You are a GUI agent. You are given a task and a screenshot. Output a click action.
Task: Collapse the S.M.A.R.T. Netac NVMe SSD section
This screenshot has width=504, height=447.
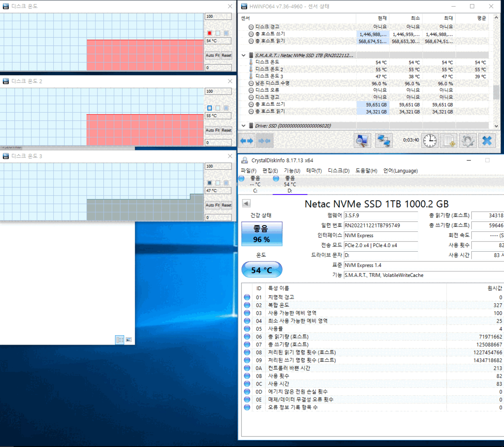244,55
